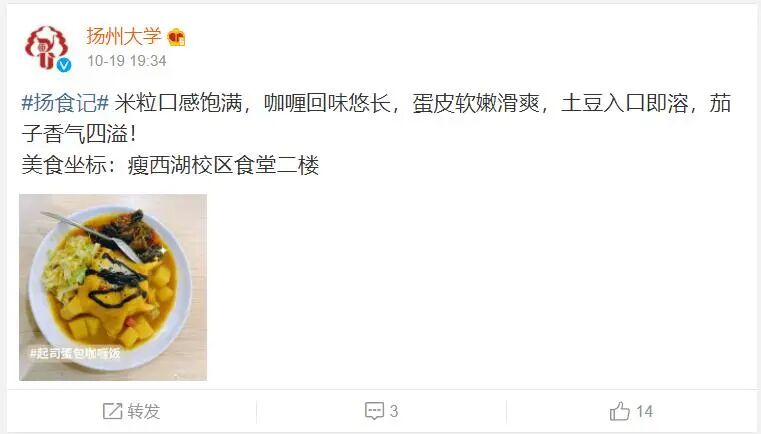Click the shredded cabbage in the photo
The height and width of the screenshot is (434, 761).
coord(68,267)
